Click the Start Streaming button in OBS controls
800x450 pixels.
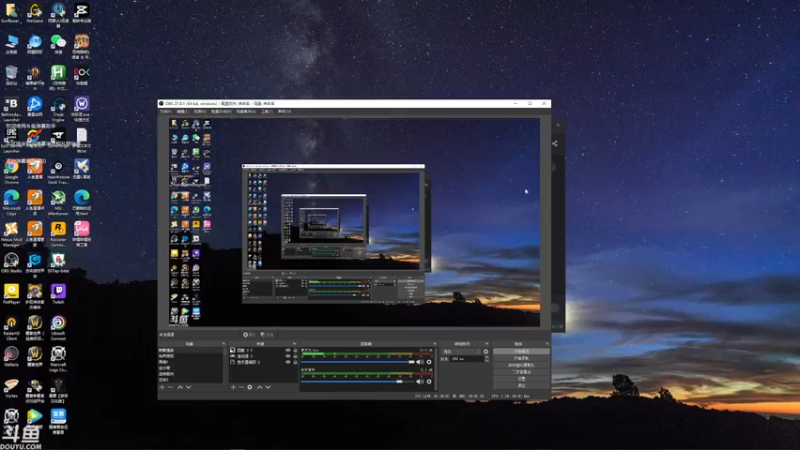521,352
